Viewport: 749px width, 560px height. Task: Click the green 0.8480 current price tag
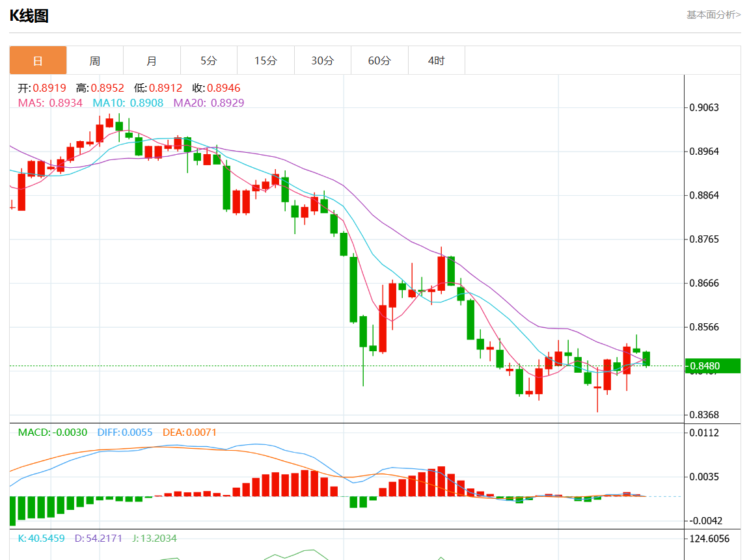click(712, 366)
